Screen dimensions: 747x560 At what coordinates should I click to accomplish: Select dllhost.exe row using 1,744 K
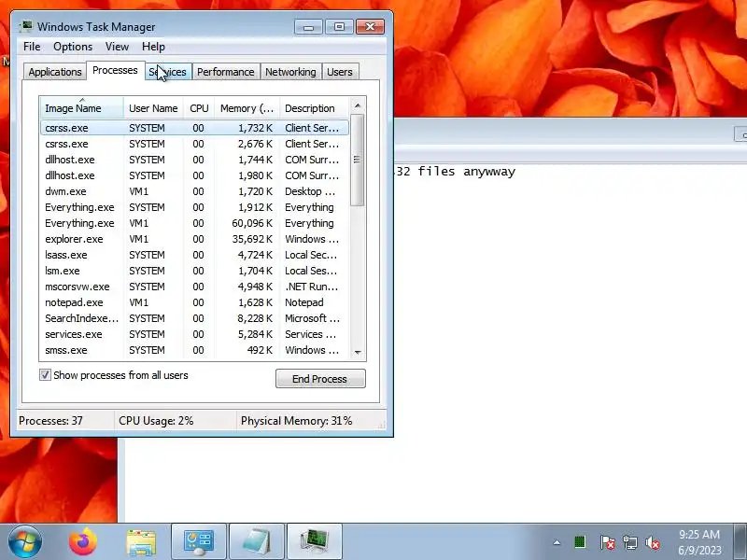(194, 160)
